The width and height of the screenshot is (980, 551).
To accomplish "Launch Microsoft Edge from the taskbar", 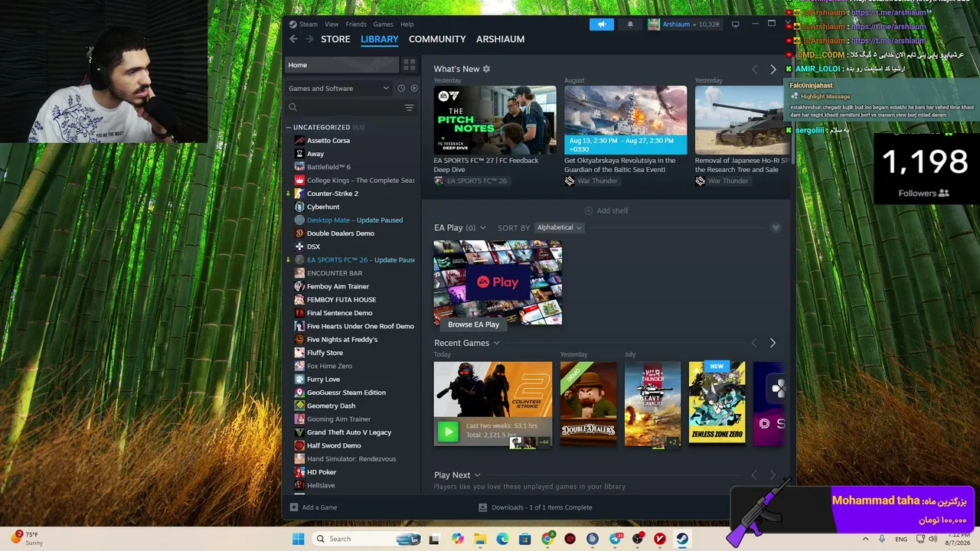I will [x=502, y=539].
